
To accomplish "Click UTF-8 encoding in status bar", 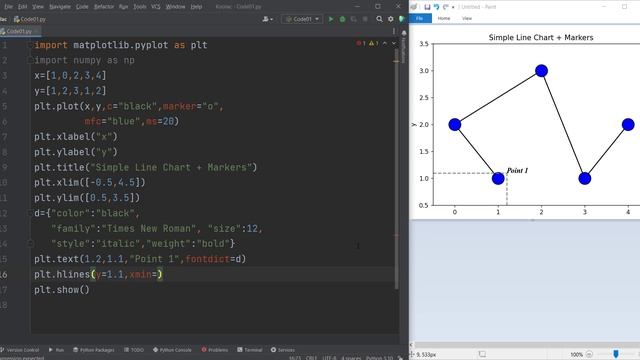I will tap(329, 358).
